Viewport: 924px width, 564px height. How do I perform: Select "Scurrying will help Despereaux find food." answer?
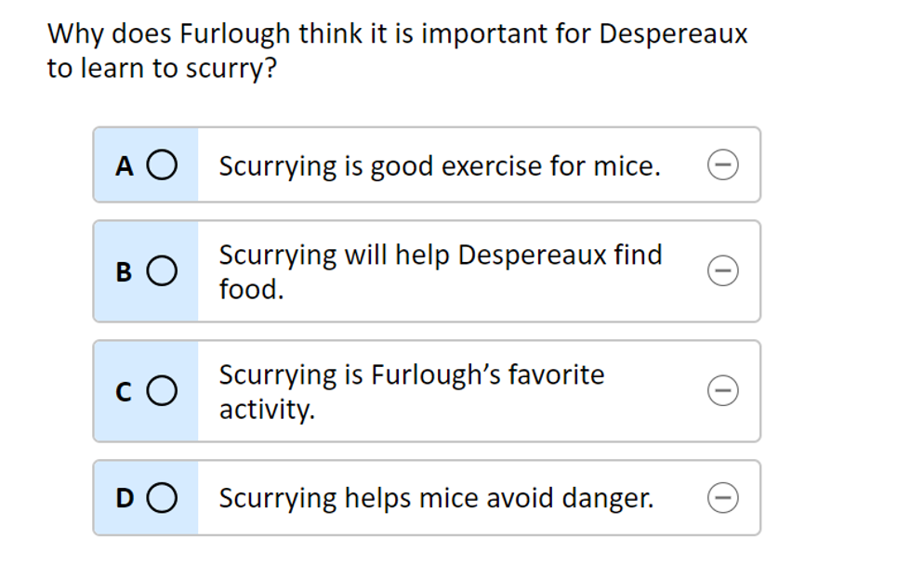440,271
